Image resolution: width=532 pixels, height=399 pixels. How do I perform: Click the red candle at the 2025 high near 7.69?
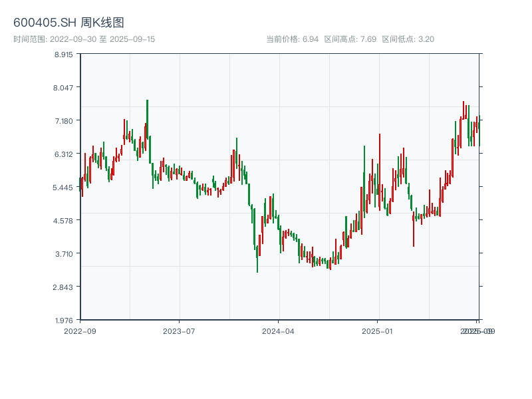tap(464, 110)
